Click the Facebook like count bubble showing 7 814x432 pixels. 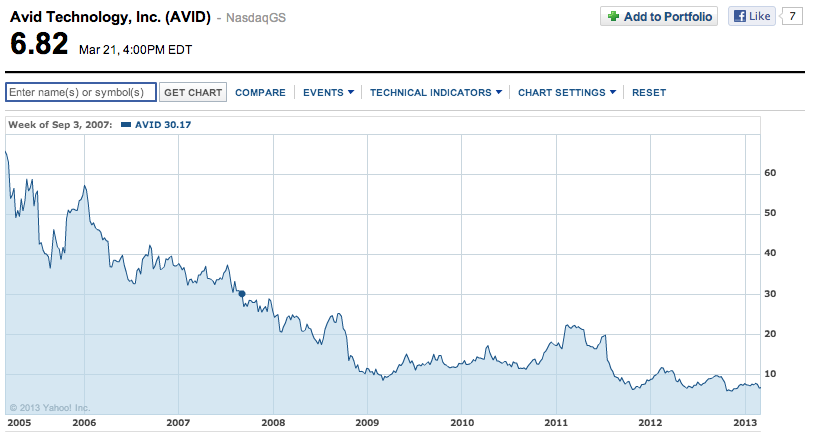pyautogui.click(x=792, y=16)
